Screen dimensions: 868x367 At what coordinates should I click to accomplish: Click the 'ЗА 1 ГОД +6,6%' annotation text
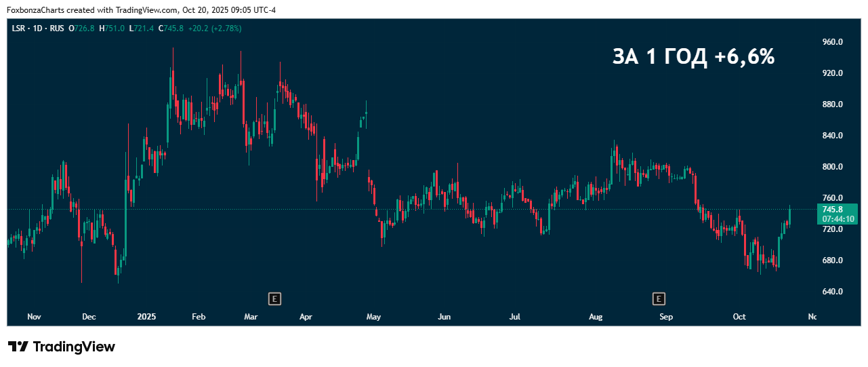pos(693,58)
